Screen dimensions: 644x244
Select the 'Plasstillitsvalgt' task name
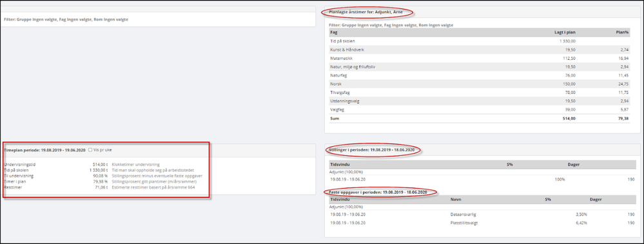[x=464, y=223]
